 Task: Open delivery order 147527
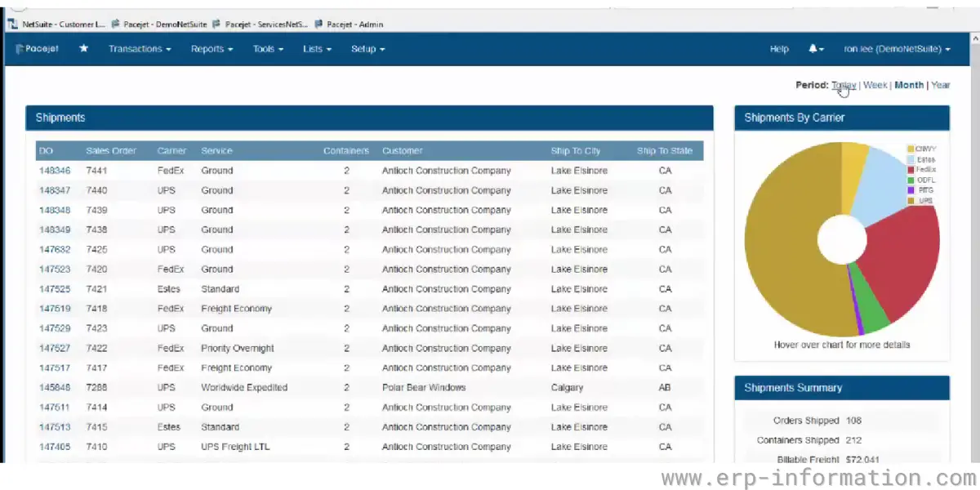point(55,348)
